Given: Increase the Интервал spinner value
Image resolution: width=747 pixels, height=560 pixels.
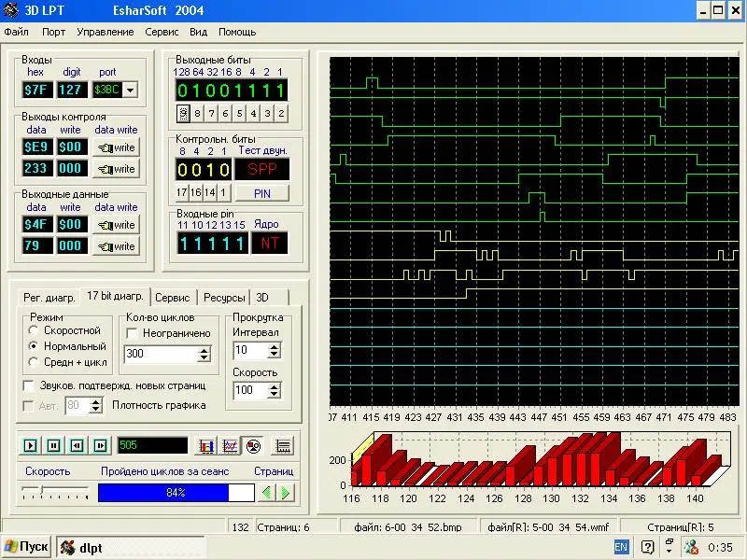Looking at the screenshot, I should 274,346.
